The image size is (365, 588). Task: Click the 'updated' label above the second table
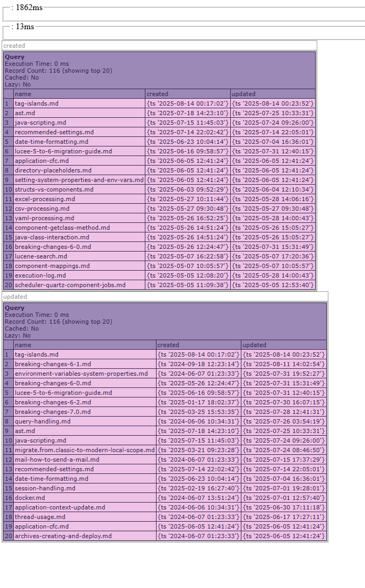click(x=15, y=297)
